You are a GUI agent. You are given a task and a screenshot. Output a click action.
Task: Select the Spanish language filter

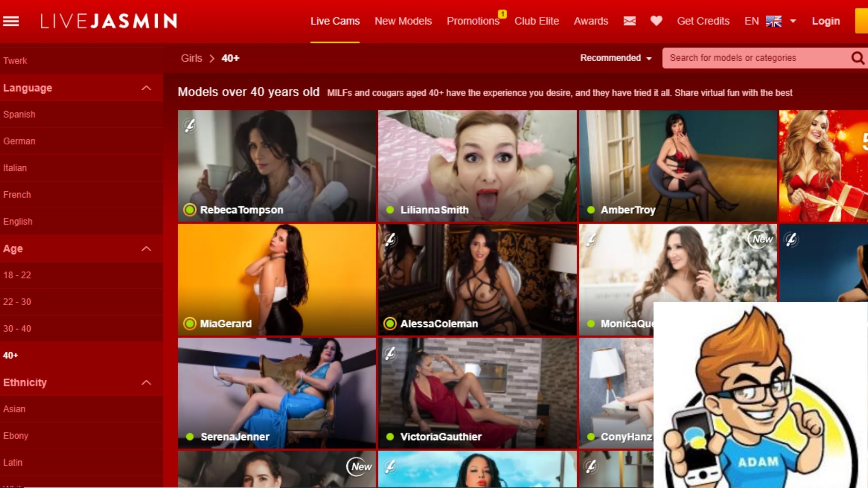81,115
